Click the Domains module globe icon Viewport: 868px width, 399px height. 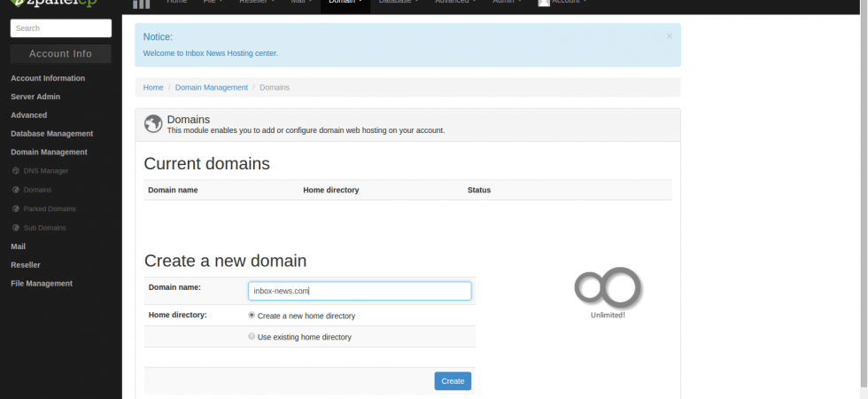pos(153,124)
